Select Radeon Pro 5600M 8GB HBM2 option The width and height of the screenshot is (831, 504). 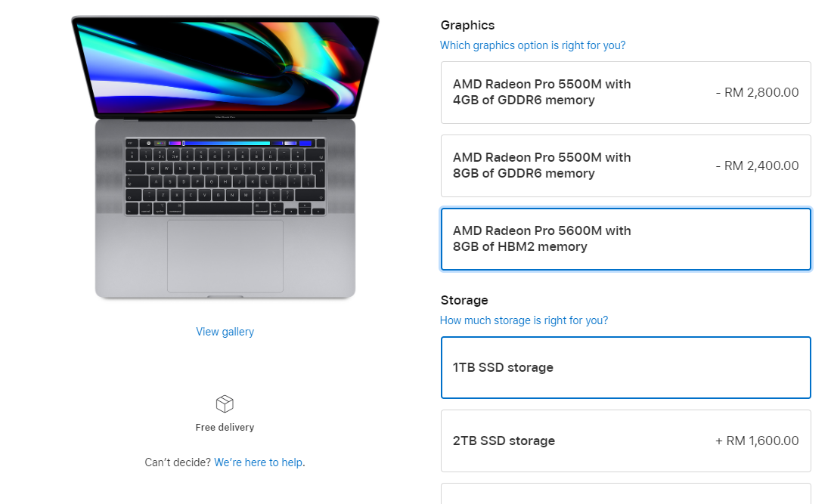coord(626,240)
